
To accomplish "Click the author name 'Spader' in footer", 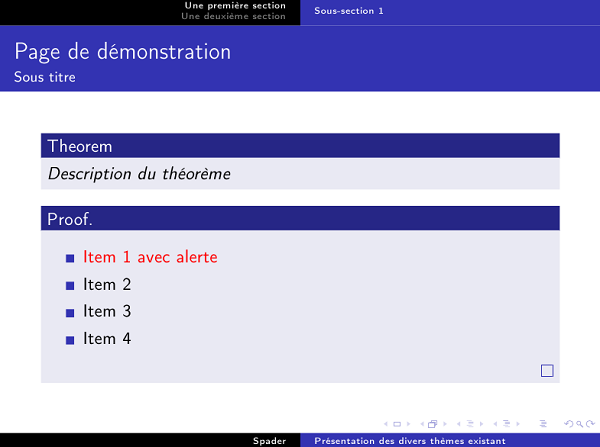I will pos(270,440).
